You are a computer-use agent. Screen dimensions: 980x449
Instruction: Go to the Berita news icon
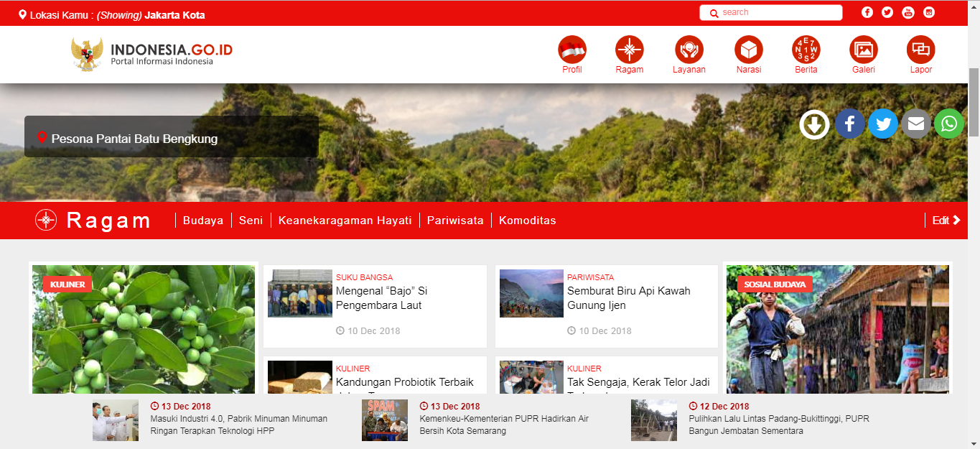806,50
